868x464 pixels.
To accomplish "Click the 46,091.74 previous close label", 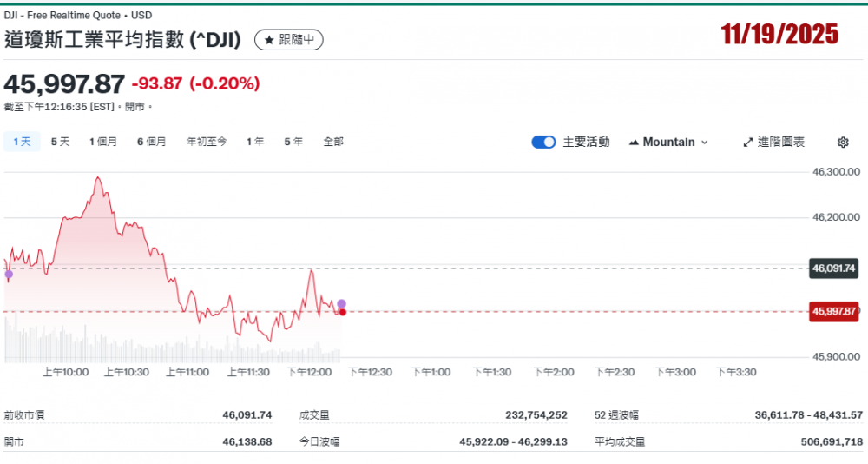I will coord(833,268).
